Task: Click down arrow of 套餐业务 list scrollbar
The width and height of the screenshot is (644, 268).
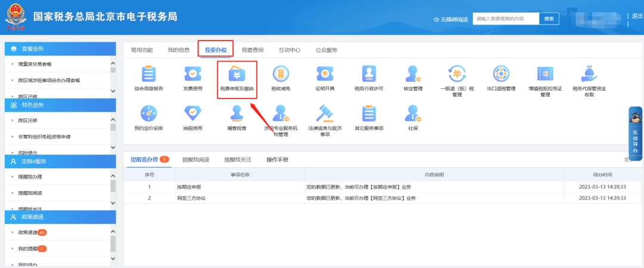Action: click(x=113, y=91)
